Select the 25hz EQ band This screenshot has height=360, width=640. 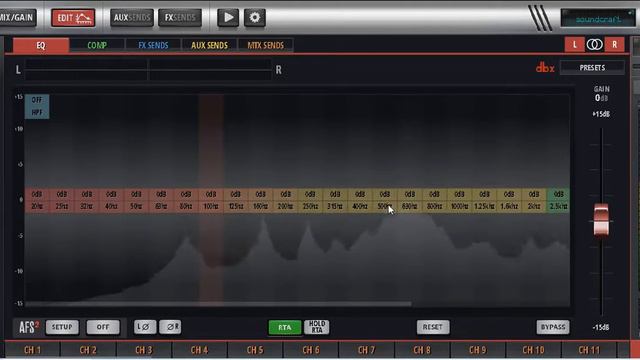[62, 200]
